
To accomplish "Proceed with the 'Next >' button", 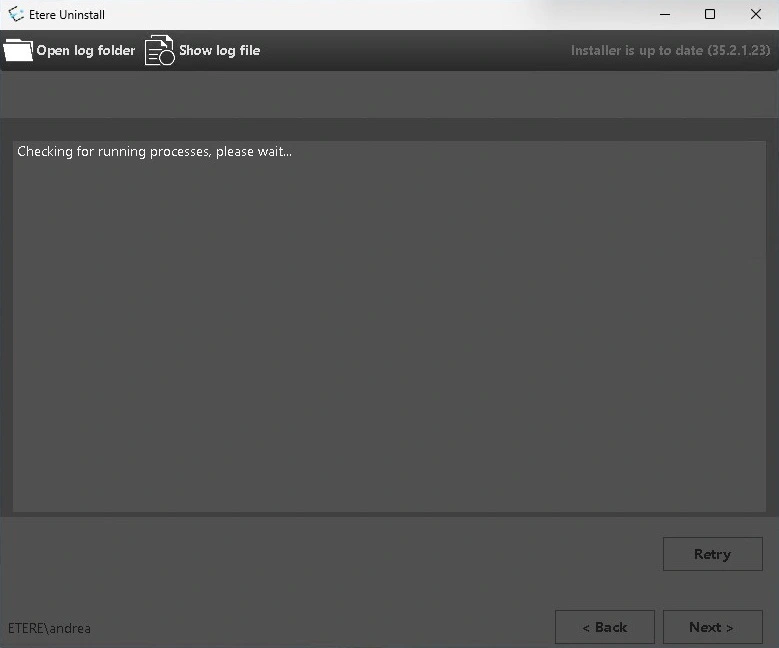I will (712, 627).
